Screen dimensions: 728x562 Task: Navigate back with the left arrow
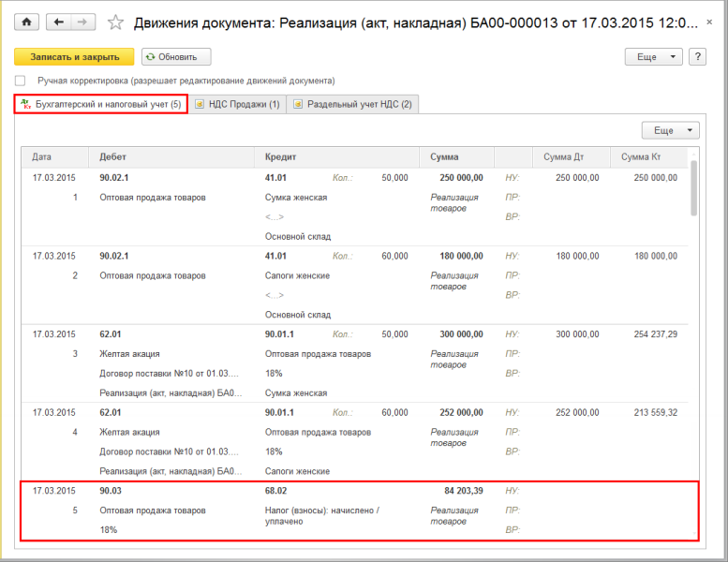point(58,22)
